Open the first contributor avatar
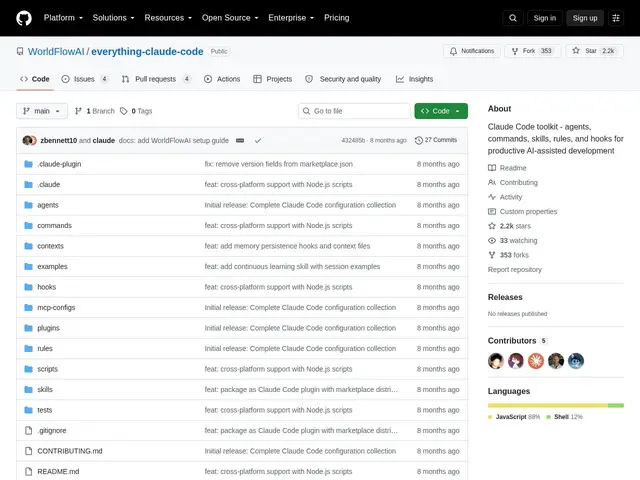This screenshot has height=480, width=640. click(x=496, y=361)
